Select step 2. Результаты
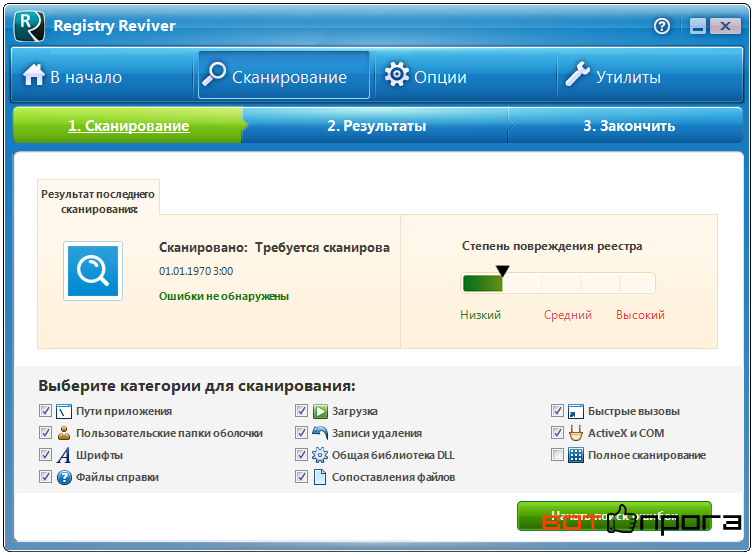The height and width of the screenshot is (555, 754). click(x=377, y=126)
